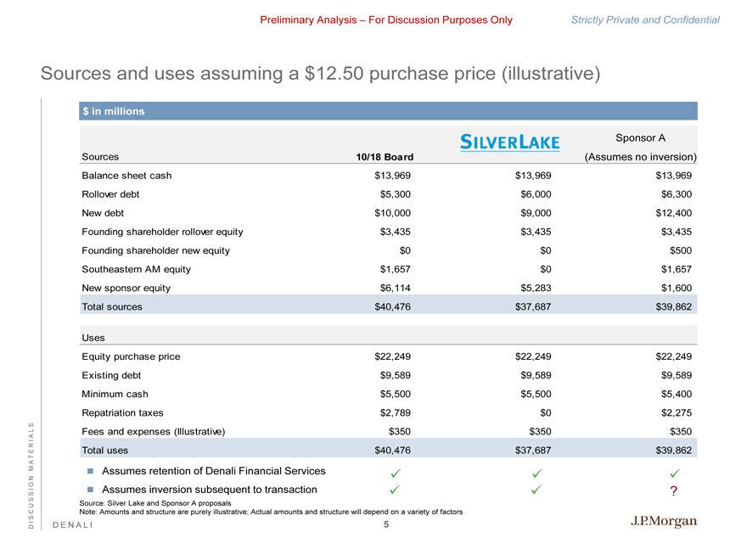This screenshot has width=747, height=560.
Task: Click the J.P.Morgan logo
Action: click(x=662, y=520)
